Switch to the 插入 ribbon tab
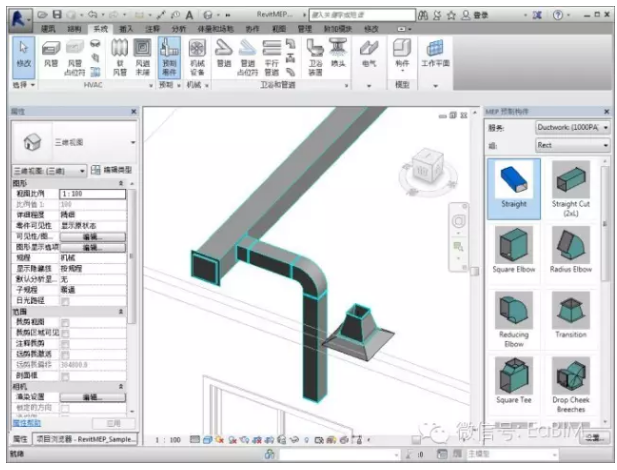The width and height of the screenshot is (617, 470). (x=126, y=29)
